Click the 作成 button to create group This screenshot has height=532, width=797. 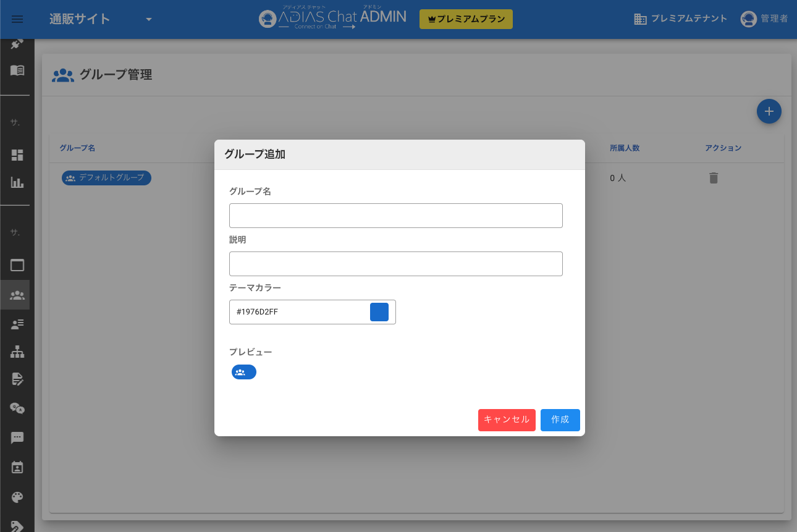[x=560, y=420]
